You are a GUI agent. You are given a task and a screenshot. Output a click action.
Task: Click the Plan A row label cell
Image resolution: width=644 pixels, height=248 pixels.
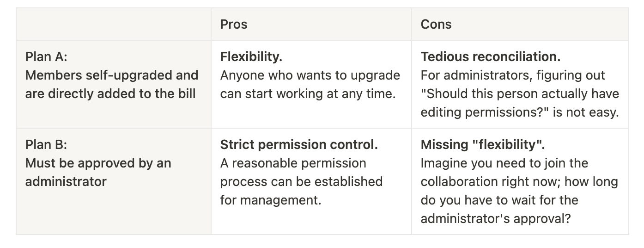click(x=114, y=84)
